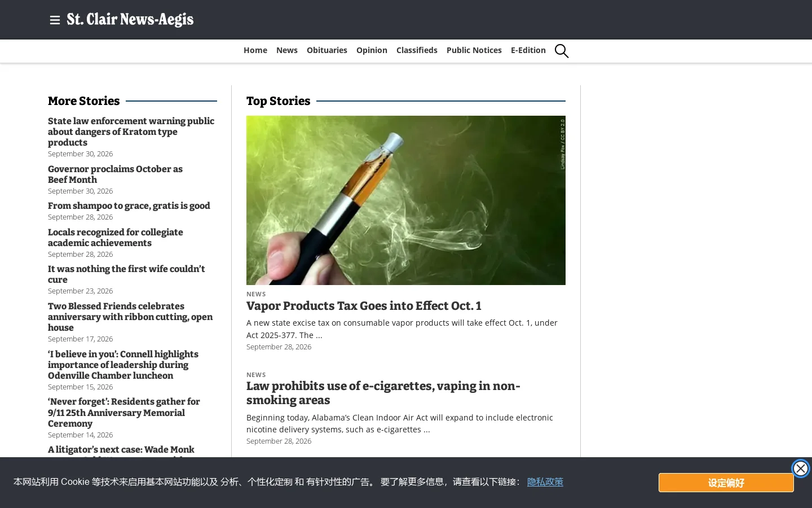Open 'It was nothing the first wife couldn't cure'

[126, 274]
